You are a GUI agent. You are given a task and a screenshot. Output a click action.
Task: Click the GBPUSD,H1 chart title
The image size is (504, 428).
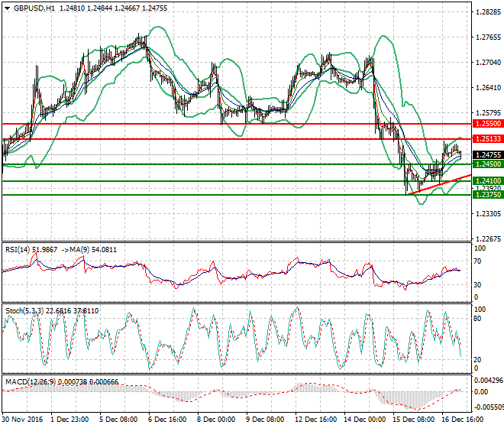(x=34, y=8)
